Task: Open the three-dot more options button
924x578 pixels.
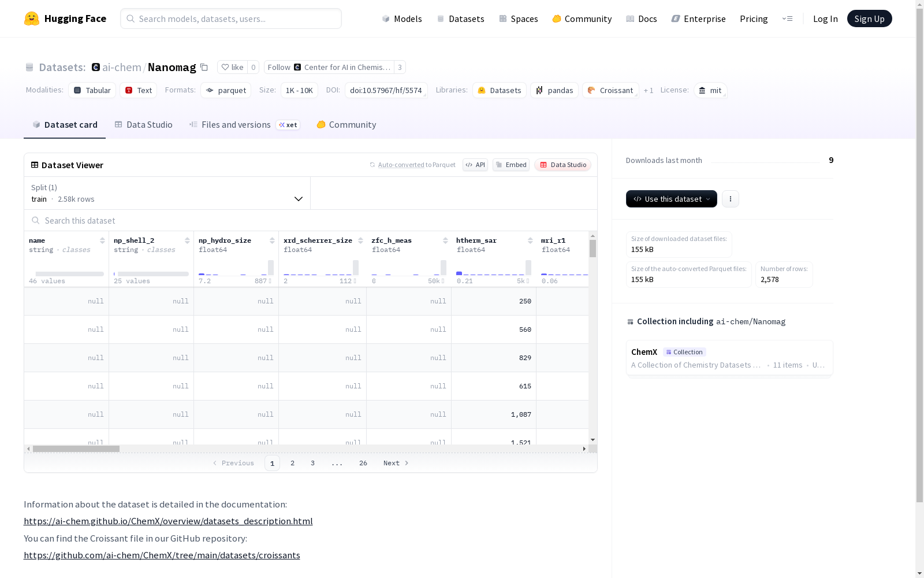Action: (731, 199)
